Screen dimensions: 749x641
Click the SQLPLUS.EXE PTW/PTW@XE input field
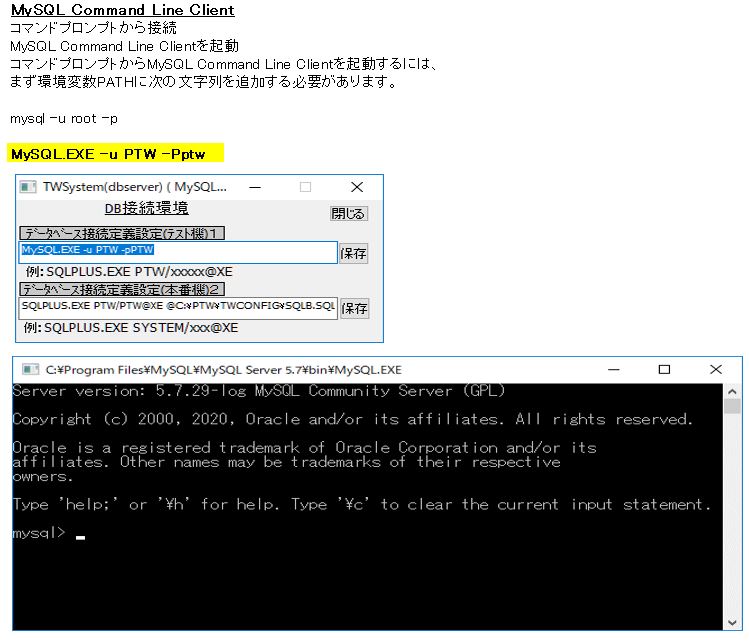178,308
